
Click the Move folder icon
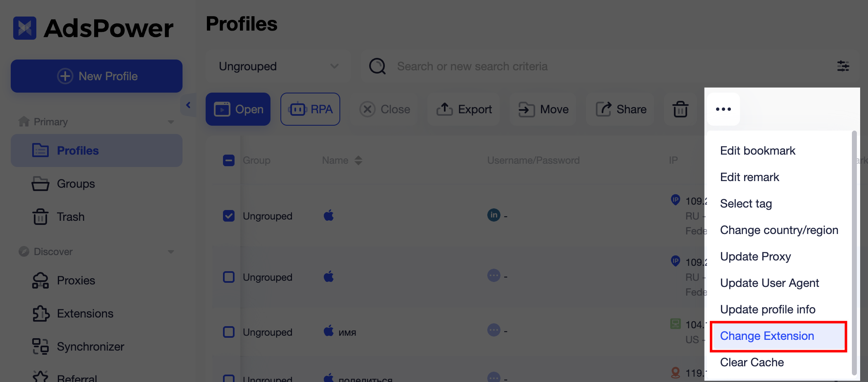pos(525,109)
